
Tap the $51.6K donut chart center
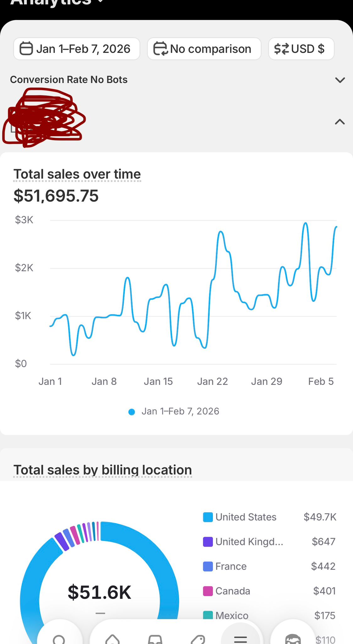99,593
